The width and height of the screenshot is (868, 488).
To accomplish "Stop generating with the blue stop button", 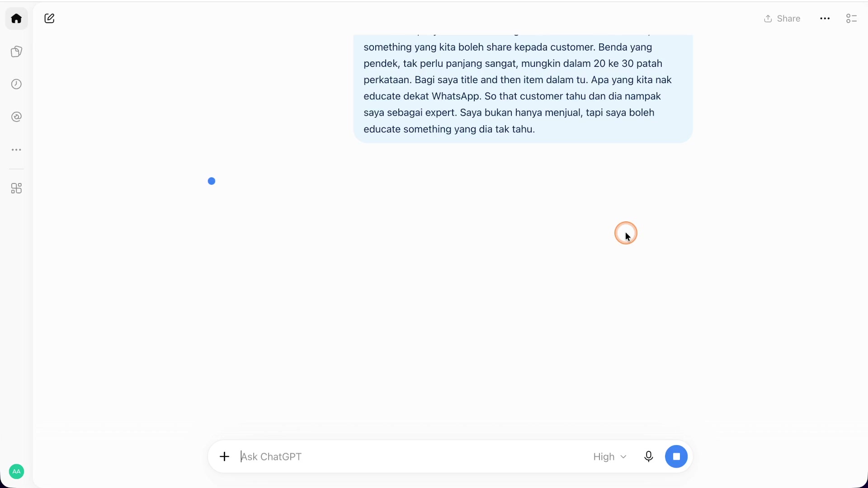I will click(x=676, y=457).
